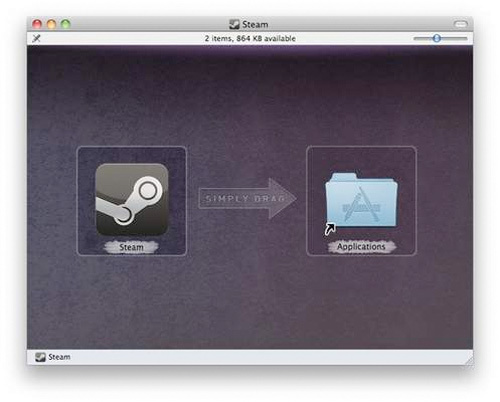Viewport: 500px width, 402px height.
Task: Toggle the toolbar with the pill button
Action: coord(461,24)
